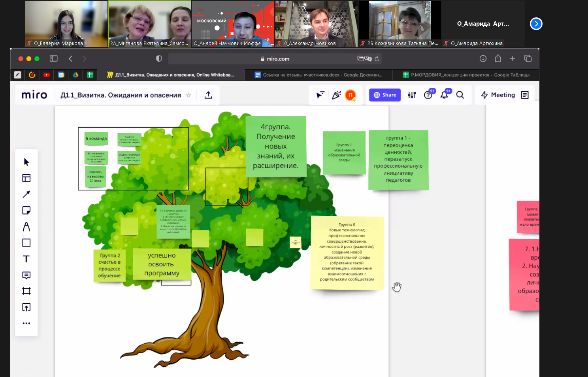The height and width of the screenshot is (377, 588).
Task: Click the yellow Группа 6 sticky note
Action: 347,253
